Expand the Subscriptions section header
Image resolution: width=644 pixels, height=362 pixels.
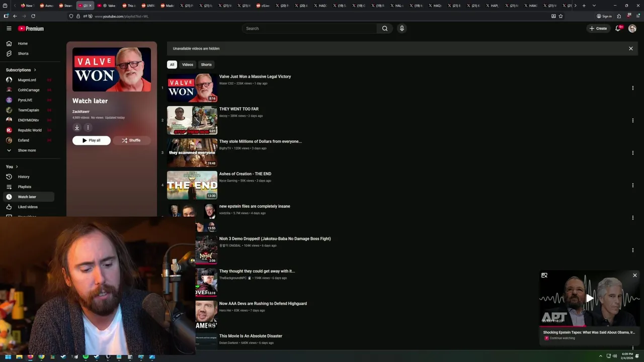tap(21, 70)
